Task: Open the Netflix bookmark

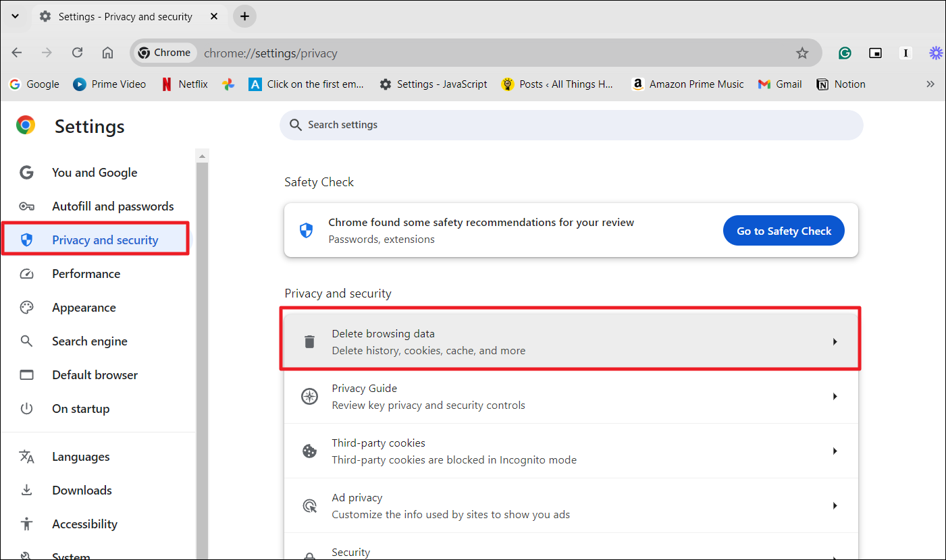Action: coord(184,84)
